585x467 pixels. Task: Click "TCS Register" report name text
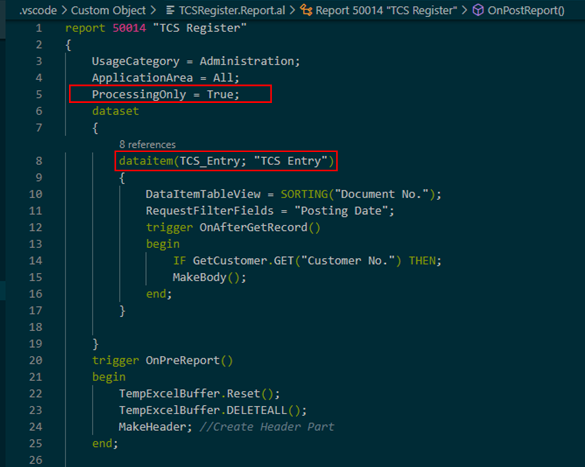tap(200, 28)
